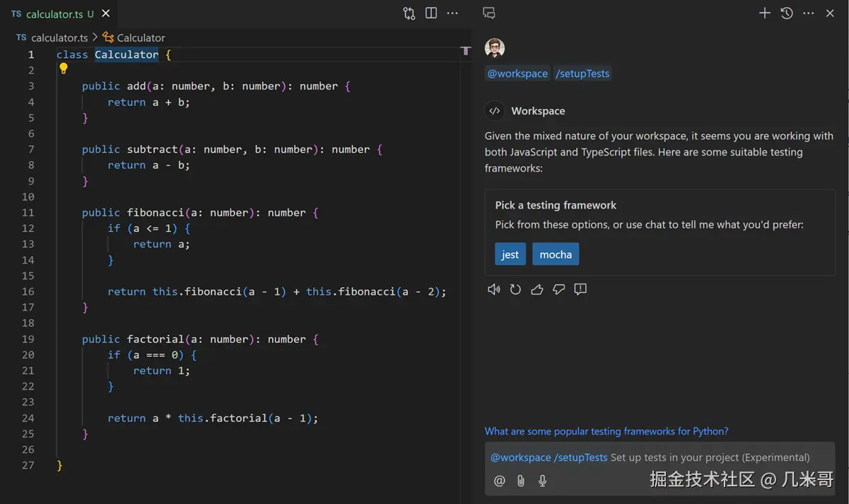849x504 pixels.
Task: Click 'return a;' on line 13
Action: (162, 244)
